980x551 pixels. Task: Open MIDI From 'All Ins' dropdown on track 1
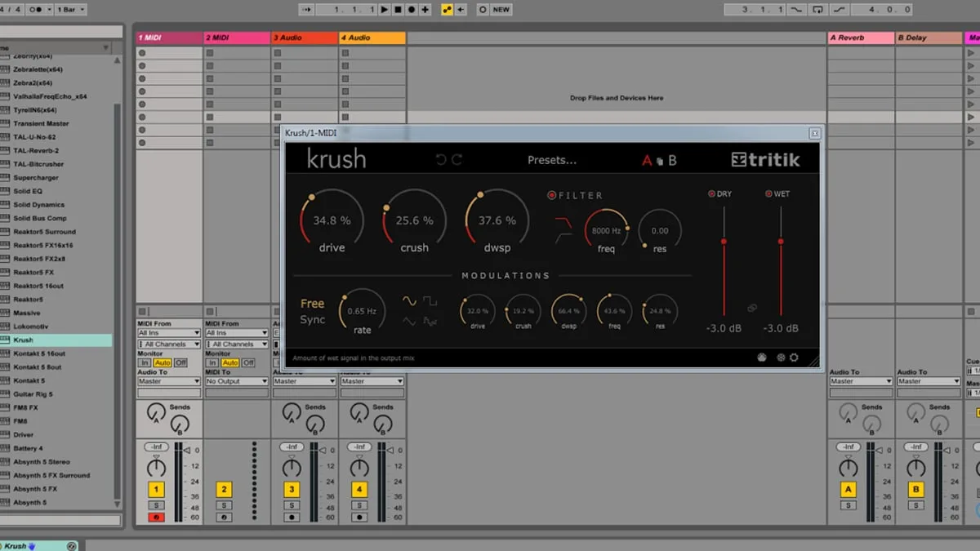(x=168, y=333)
